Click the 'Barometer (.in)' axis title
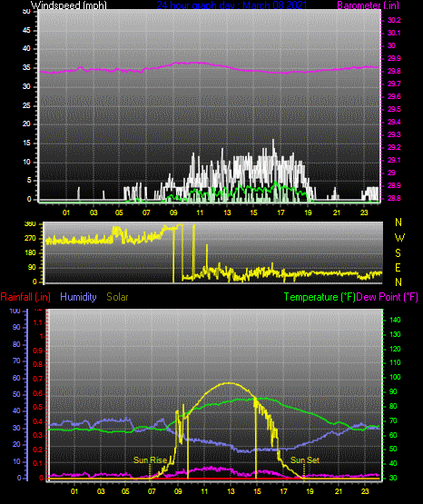 [x=368, y=5]
